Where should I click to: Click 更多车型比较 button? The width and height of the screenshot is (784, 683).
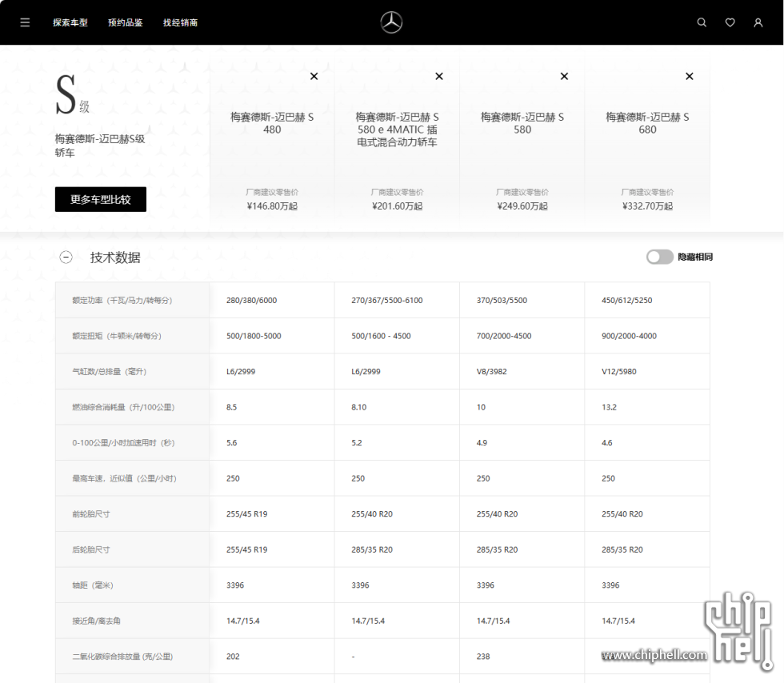pos(101,199)
